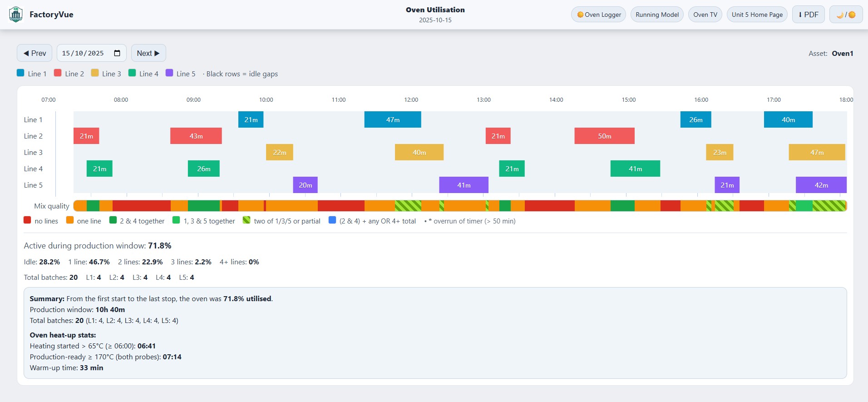Select the Line 4 41m batch bar
The height and width of the screenshot is (402, 868).
pos(635,169)
